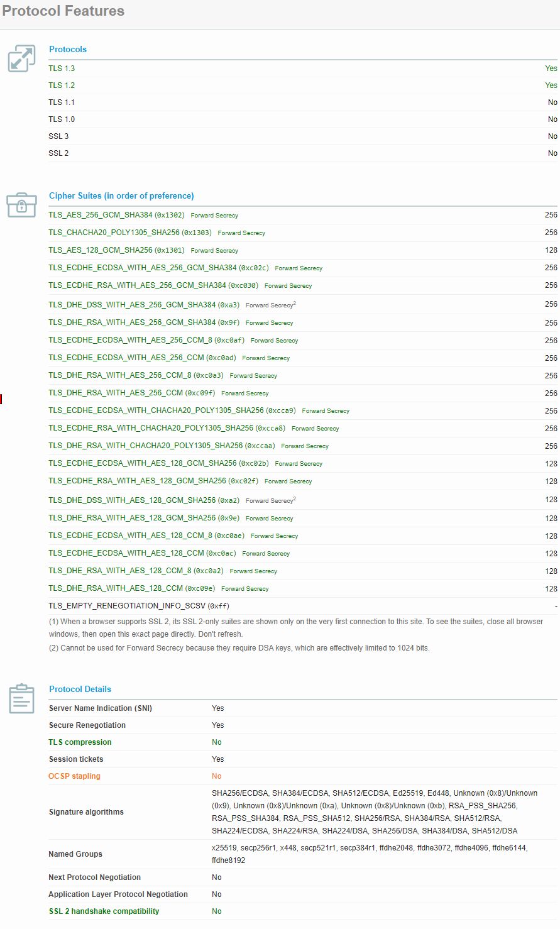Click the Cipher Suites padlock briefcase icon
This screenshot has height=929, width=560.
21,205
